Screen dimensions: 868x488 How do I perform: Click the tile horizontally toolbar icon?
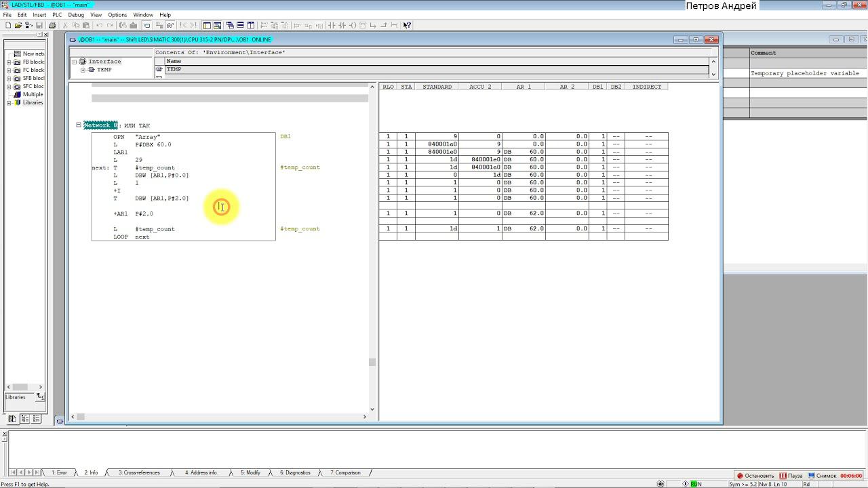pos(240,25)
